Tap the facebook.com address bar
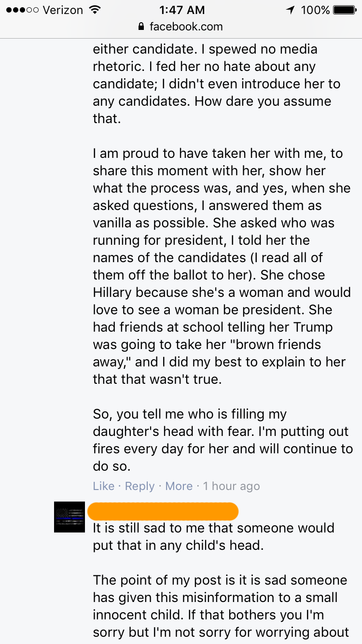This screenshot has width=362, height=644. click(181, 27)
